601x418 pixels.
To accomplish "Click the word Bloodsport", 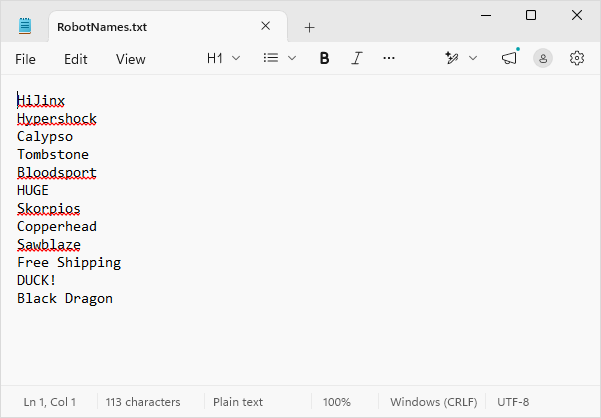I will click(x=57, y=173).
